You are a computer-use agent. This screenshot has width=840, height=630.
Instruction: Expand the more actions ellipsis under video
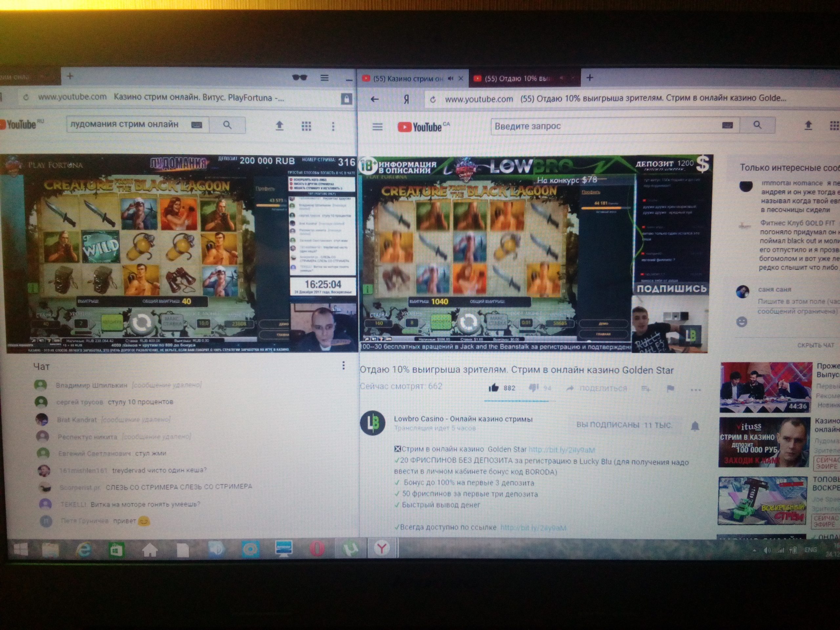tap(695, 389)
